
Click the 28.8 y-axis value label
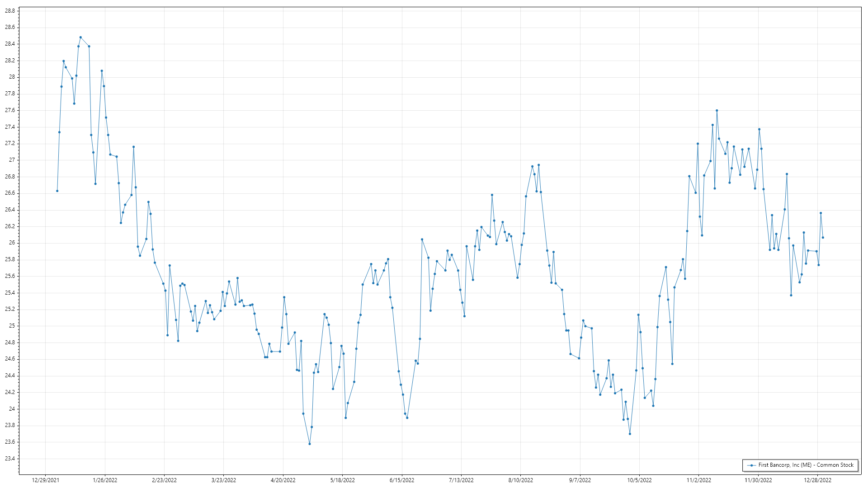(10, 11)
